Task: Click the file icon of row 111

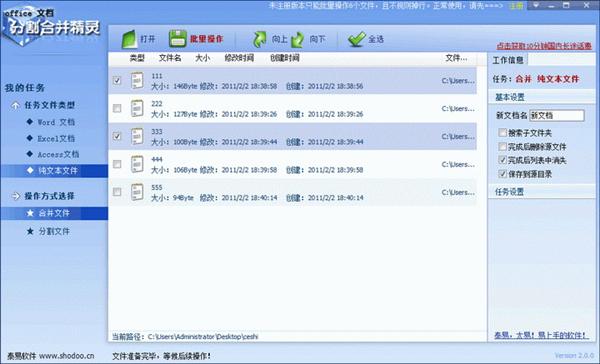Action: (x=137, y=80)
